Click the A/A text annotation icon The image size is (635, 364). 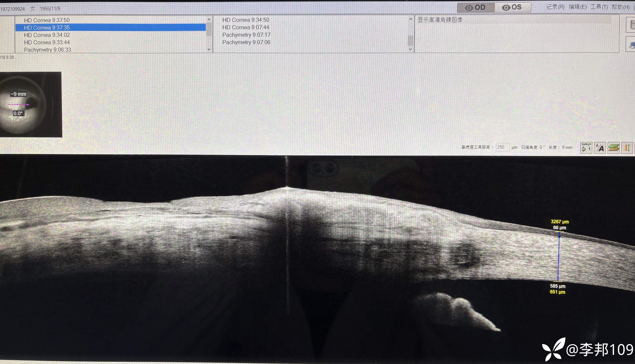tap(600, 148)
